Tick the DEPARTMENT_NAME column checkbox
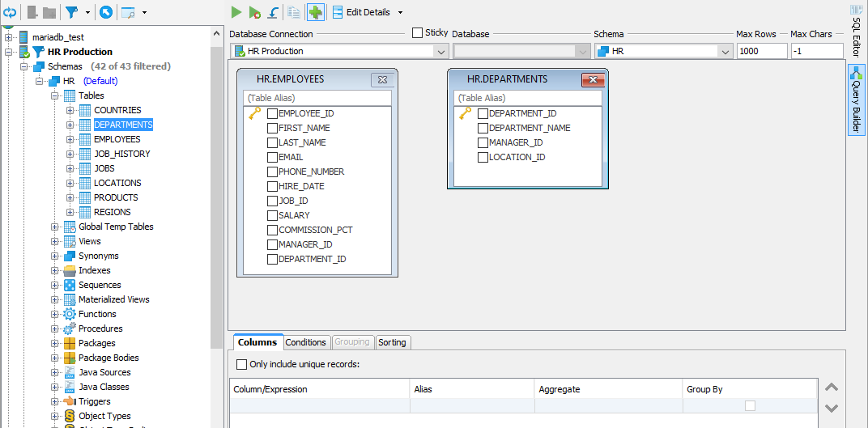 point(483,128)
